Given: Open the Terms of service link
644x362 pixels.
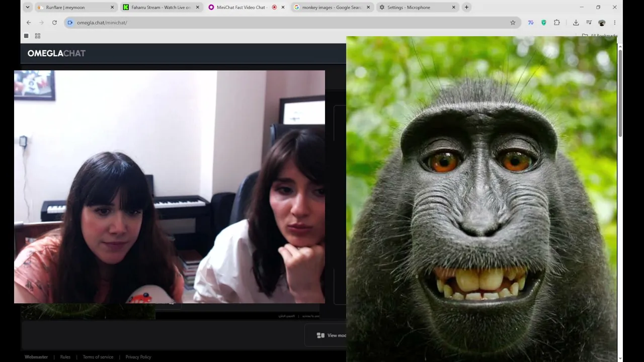Looking at the screenshot, I should [98, 357].
